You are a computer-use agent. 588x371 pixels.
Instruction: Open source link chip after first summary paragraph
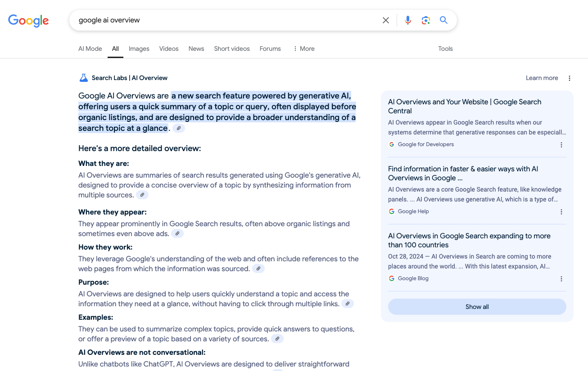[179, 129]
